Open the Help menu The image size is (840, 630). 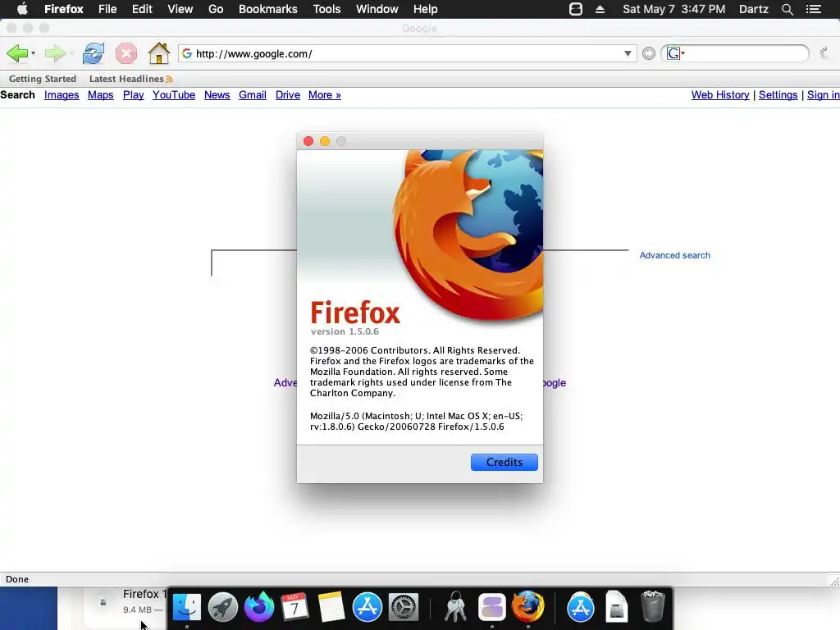[426, 9]
